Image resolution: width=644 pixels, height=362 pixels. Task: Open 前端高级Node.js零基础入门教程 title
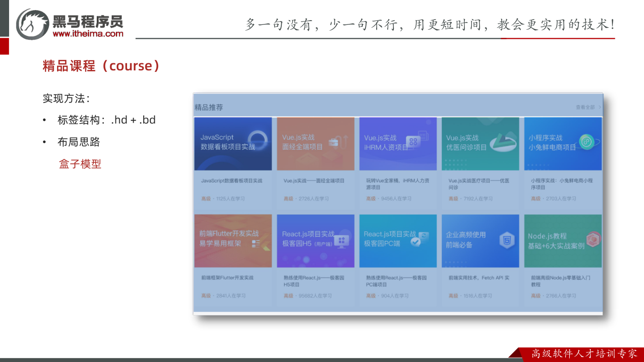pos(561,281)
